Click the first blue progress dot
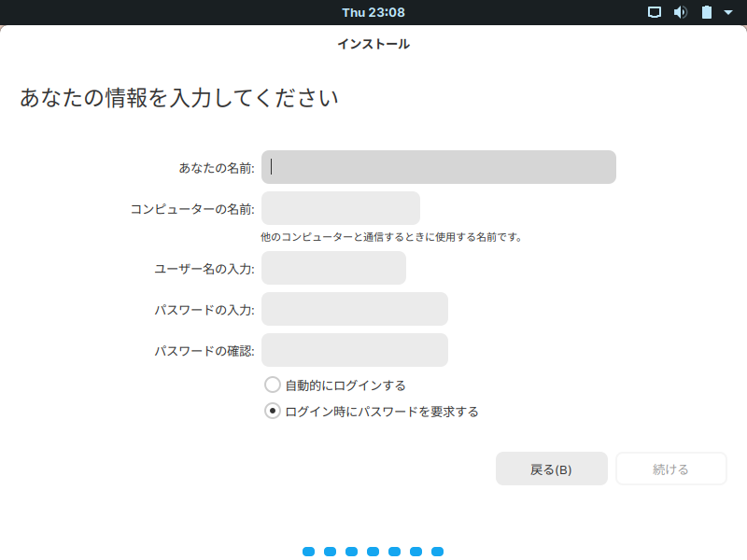The height and width of the screenshot is (560, 747). [309, 552]
